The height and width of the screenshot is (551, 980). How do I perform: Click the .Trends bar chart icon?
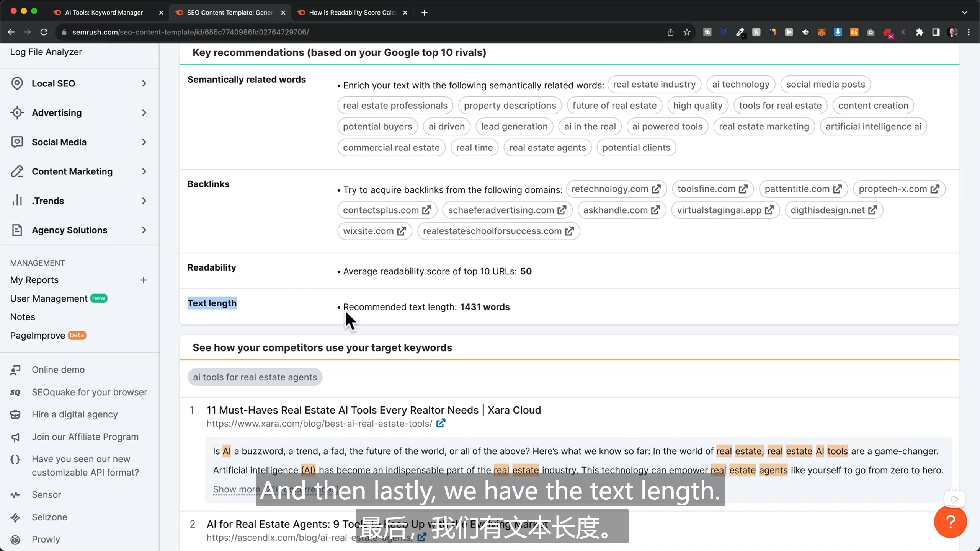17,201
